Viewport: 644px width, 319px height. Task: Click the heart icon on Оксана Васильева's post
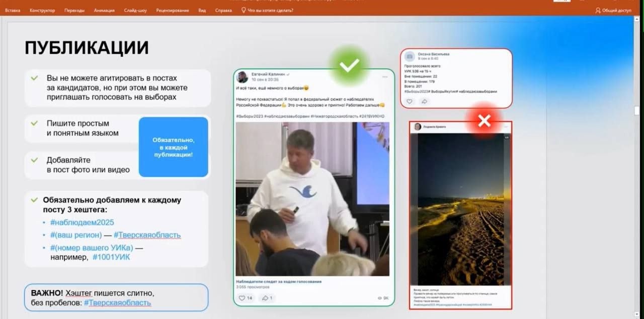tap(409, 101)
